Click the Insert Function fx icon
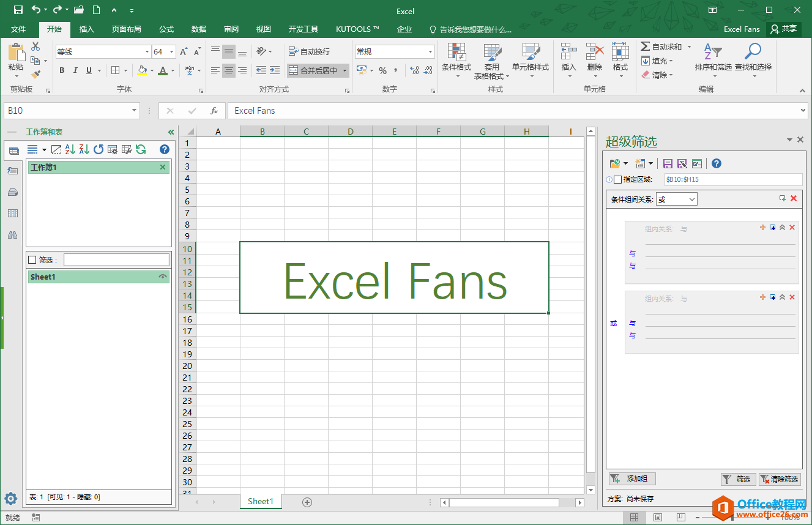 point(214,111)
